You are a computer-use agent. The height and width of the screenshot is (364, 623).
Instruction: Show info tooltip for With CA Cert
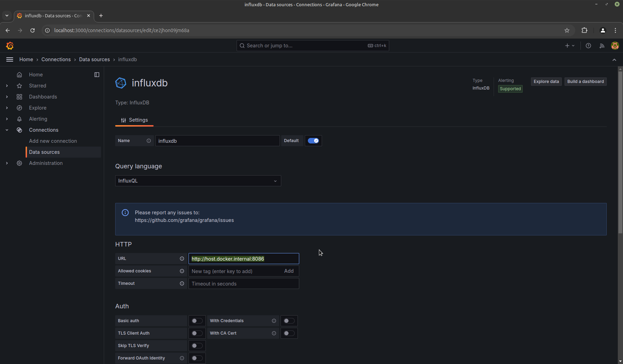click(274, 333)
